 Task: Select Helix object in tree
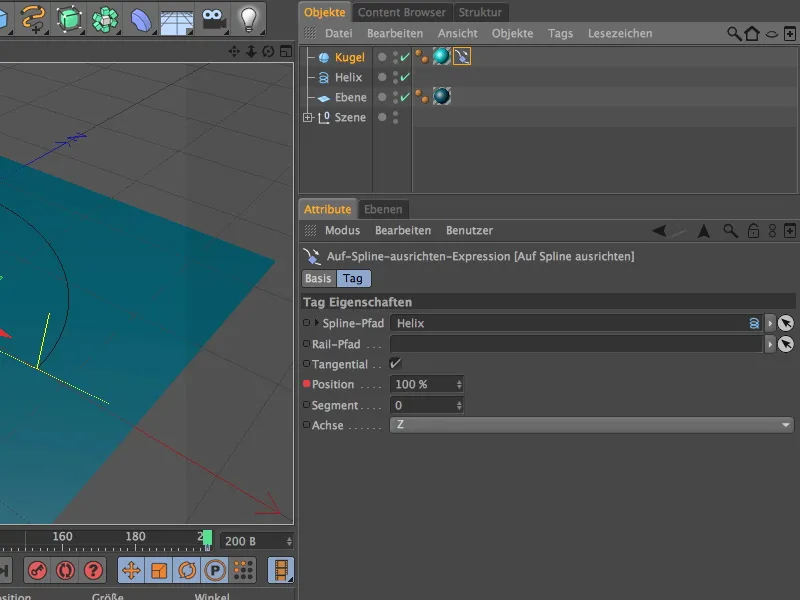[x=348, y=78]
